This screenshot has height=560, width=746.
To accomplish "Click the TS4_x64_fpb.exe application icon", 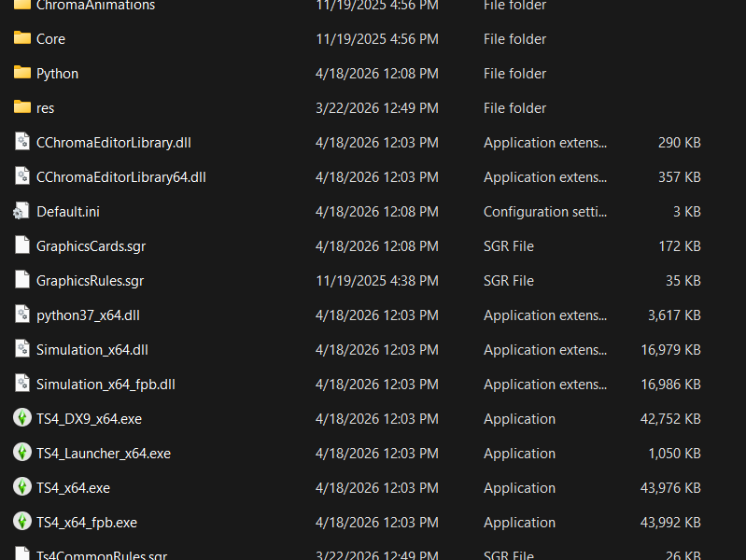I will (x=22, y=522).
